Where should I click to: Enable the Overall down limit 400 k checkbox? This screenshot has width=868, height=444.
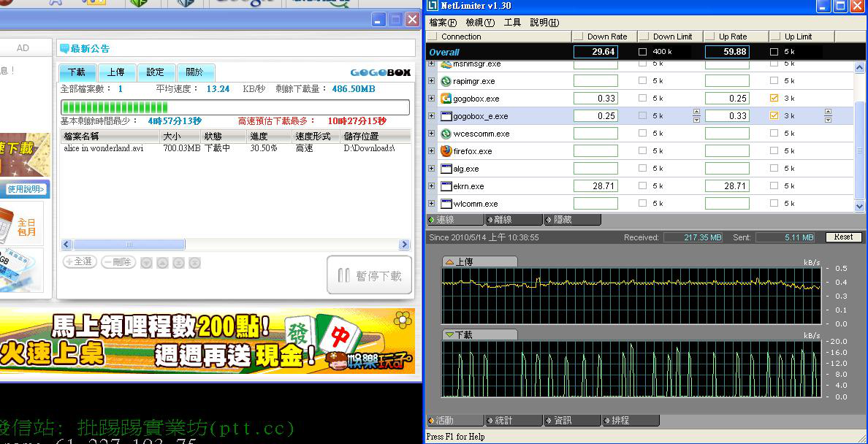click(643, 52)
